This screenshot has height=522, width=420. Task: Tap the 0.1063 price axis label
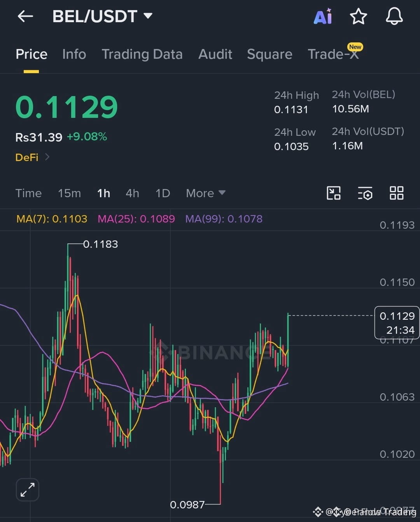[397, 397]
